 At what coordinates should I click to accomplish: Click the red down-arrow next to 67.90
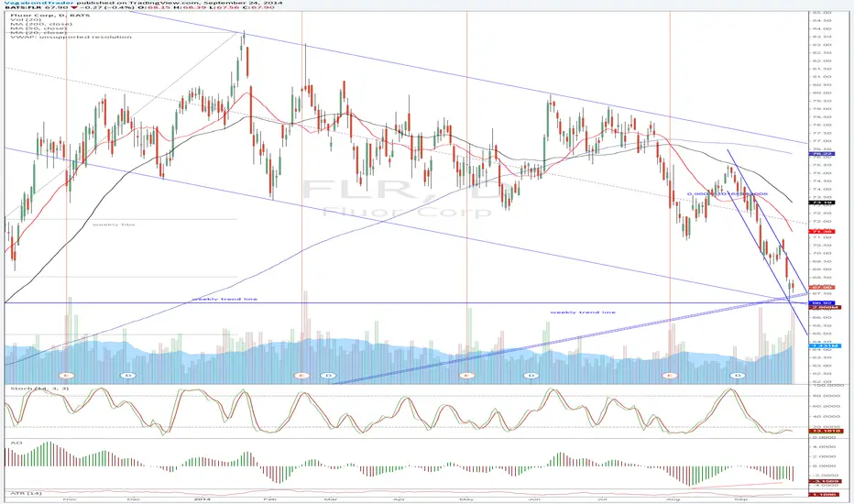[74, 7]
